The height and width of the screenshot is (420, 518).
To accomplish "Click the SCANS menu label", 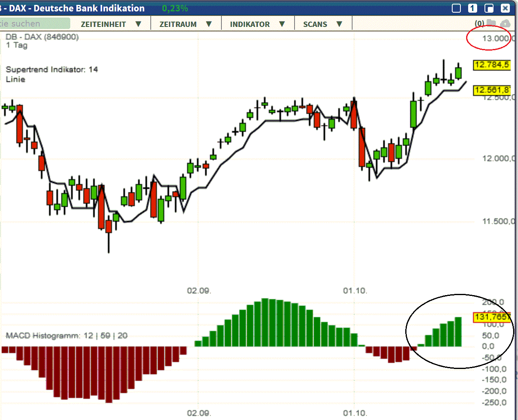I will tap(315, 24).
